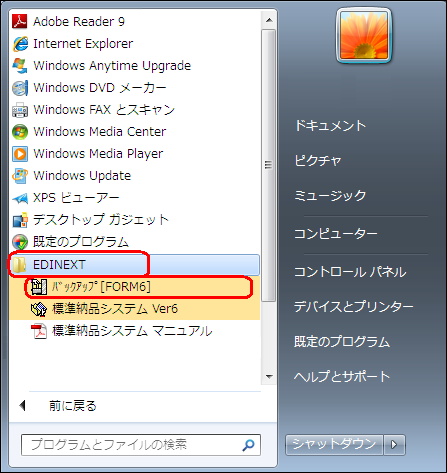Click the user account flower picture
447x473 pixels.
pyautogui.click(x=364, y=35)
